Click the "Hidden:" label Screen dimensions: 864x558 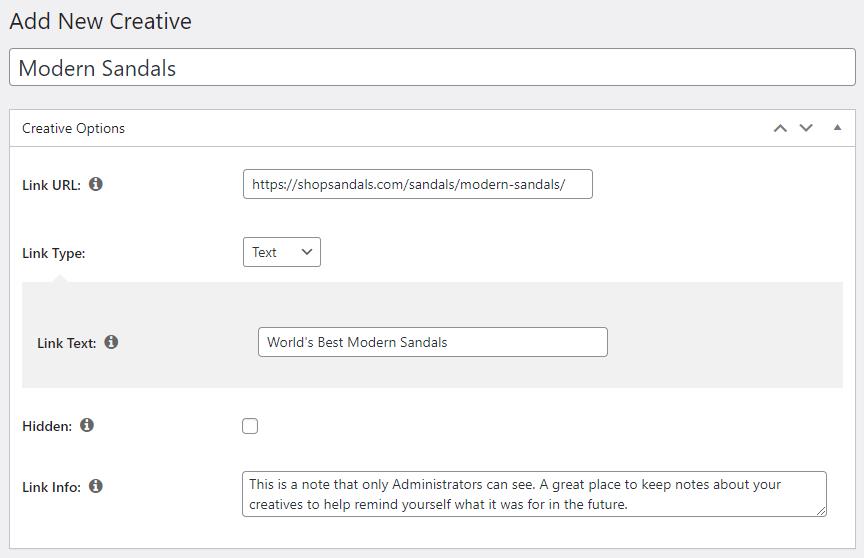(47, 426)
